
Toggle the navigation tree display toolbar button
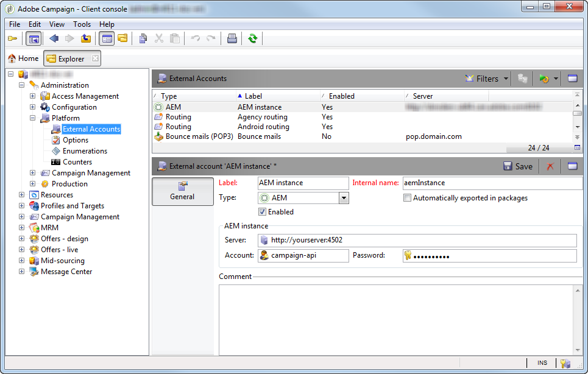tap(34, 39)
